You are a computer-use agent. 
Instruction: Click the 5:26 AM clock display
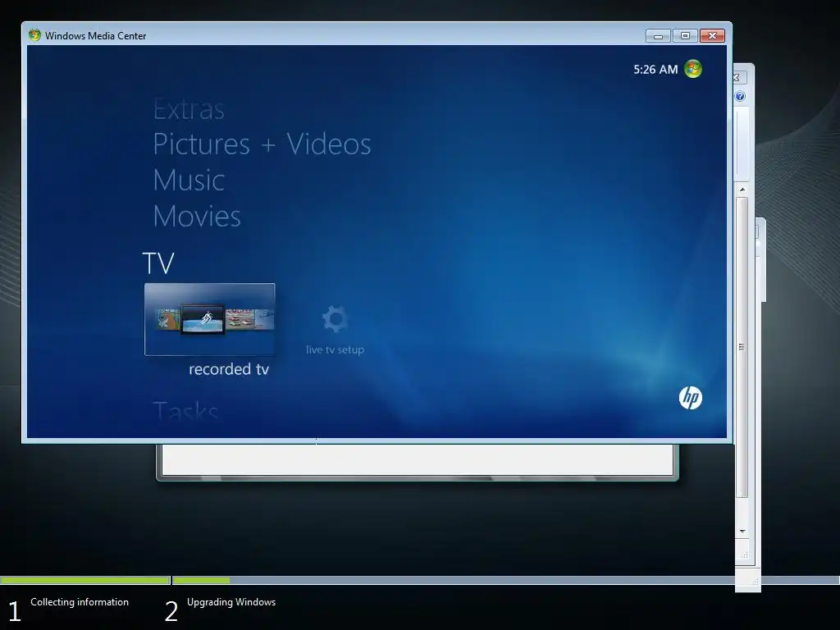655,70
